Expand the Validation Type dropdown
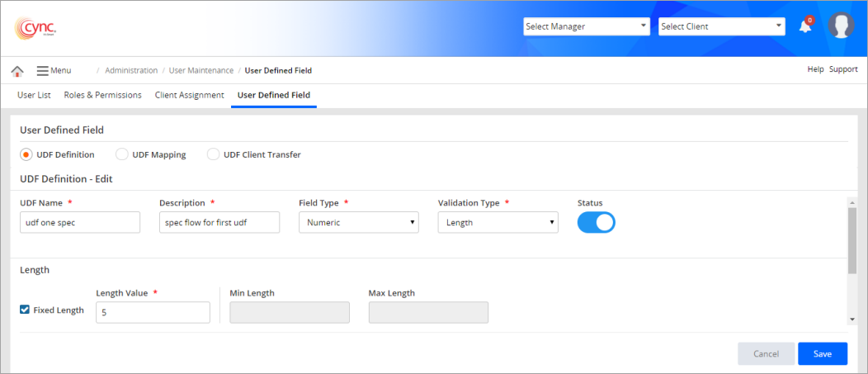868x374 pixels. [498, 223]
